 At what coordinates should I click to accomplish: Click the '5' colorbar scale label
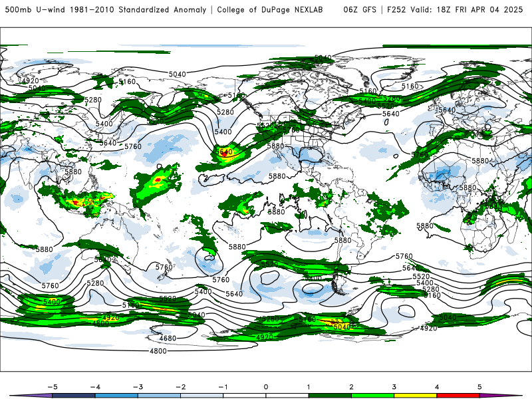[479, 387]
